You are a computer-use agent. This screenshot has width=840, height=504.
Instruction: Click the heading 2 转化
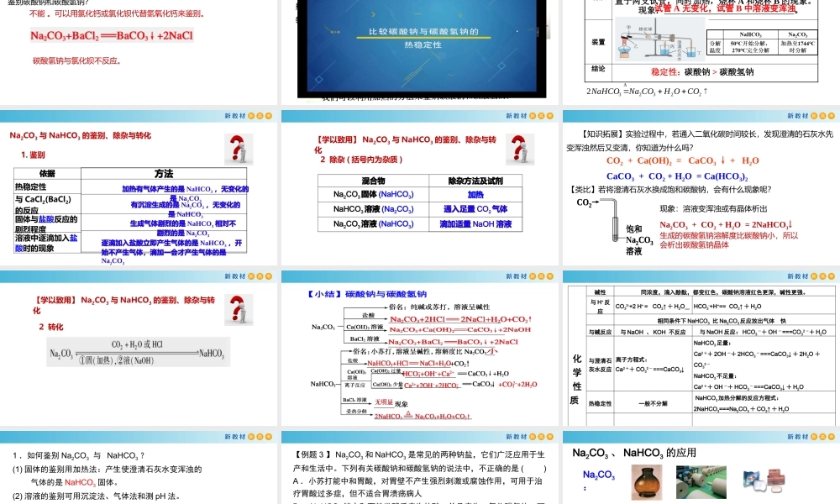coord(51,327)
